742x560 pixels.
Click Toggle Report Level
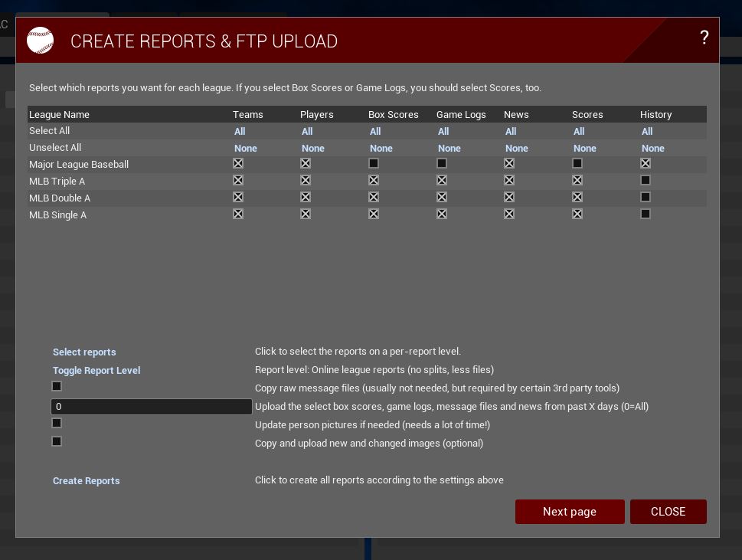pos(96,371)
